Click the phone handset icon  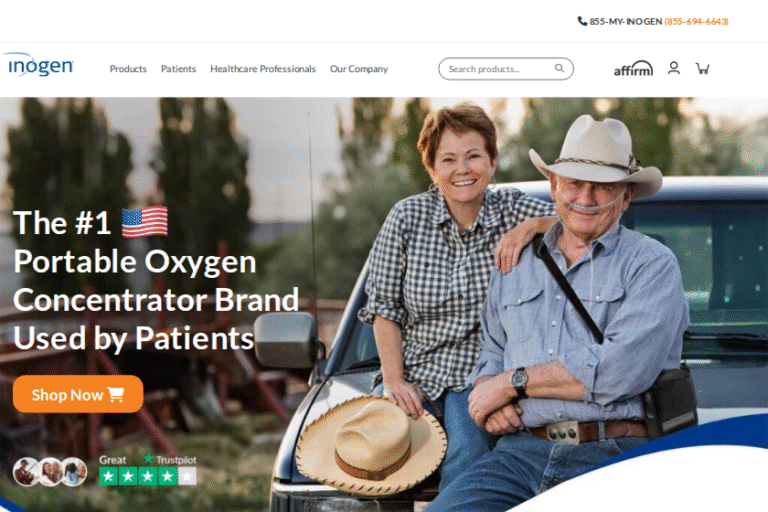point(582,21)
